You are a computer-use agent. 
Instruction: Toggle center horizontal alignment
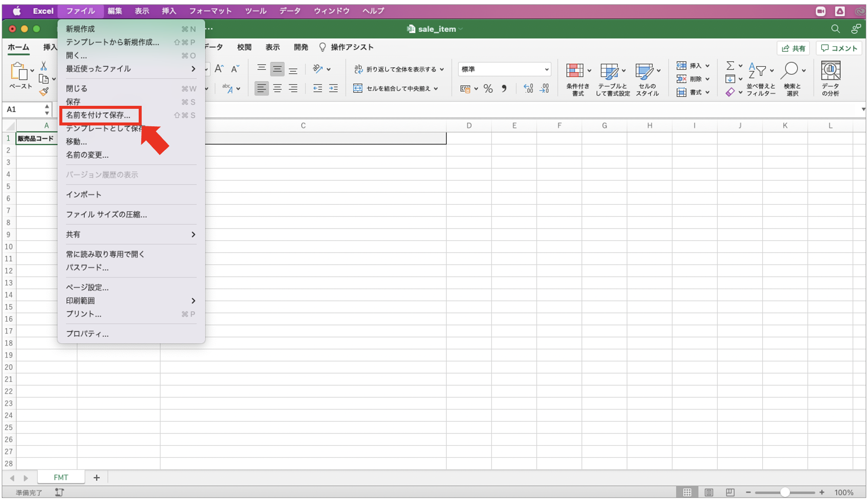tap(277, 88)
